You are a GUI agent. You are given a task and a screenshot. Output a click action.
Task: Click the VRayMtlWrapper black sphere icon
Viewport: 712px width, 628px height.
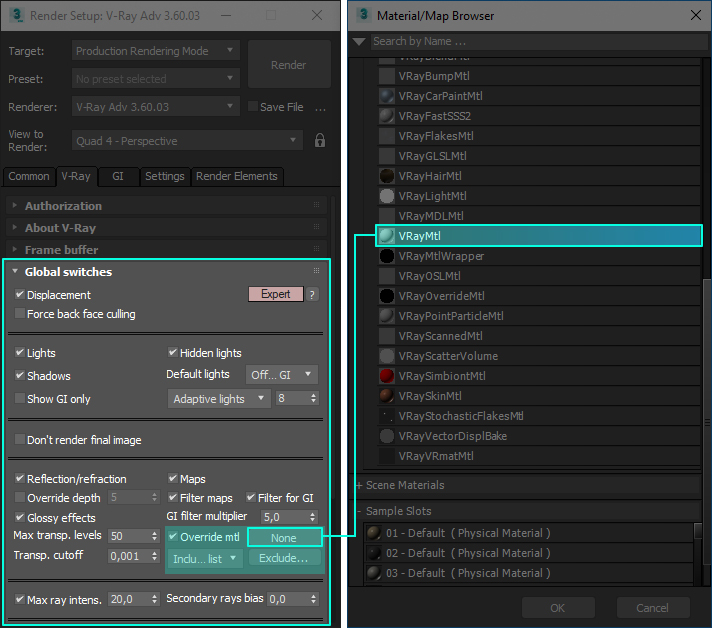386,256
